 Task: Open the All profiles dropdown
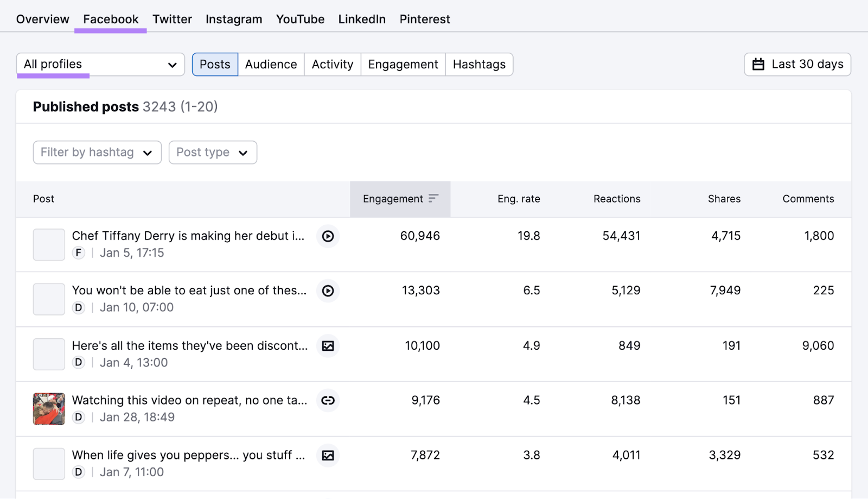(x=100, y=64)
